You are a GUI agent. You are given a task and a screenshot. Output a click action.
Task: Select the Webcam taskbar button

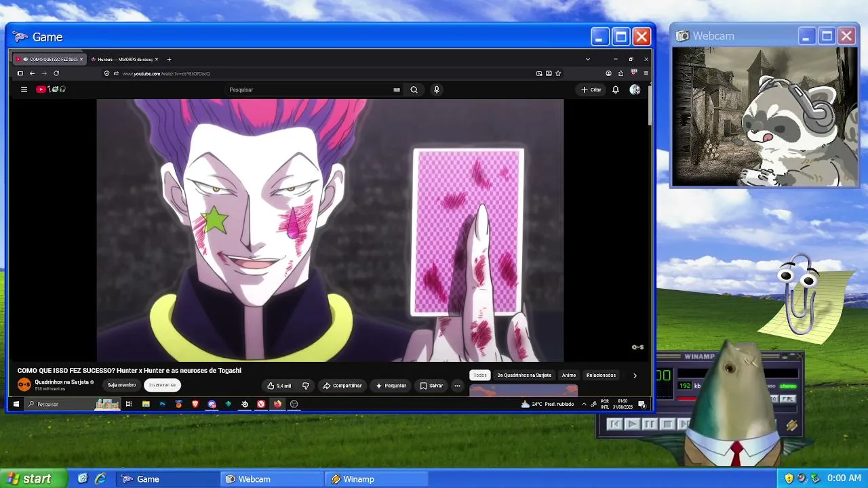(272, 479)
